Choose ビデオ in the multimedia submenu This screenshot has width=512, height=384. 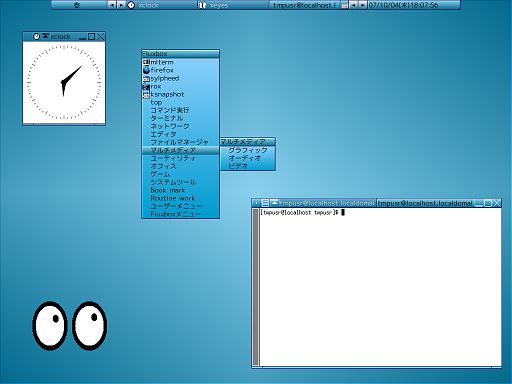(x=248, y=166)
